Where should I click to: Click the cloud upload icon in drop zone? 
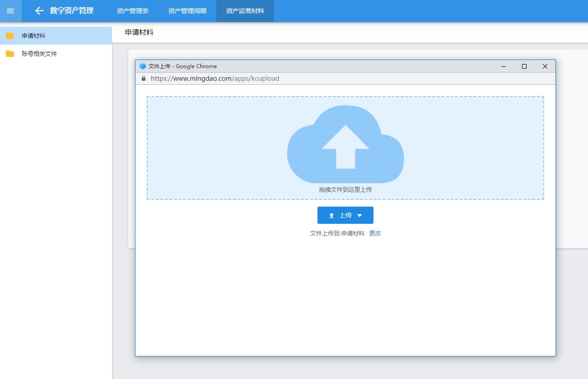point(345,144)
